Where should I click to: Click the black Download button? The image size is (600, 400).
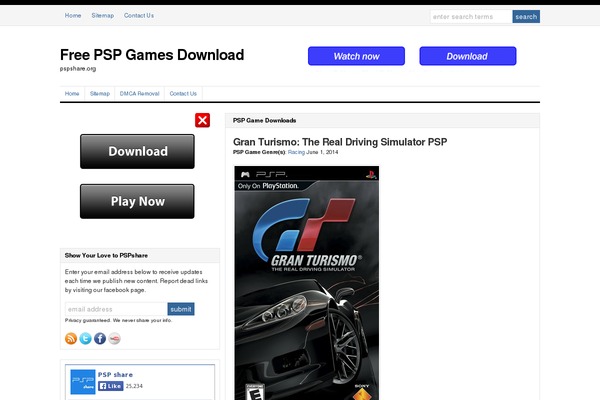137,151
